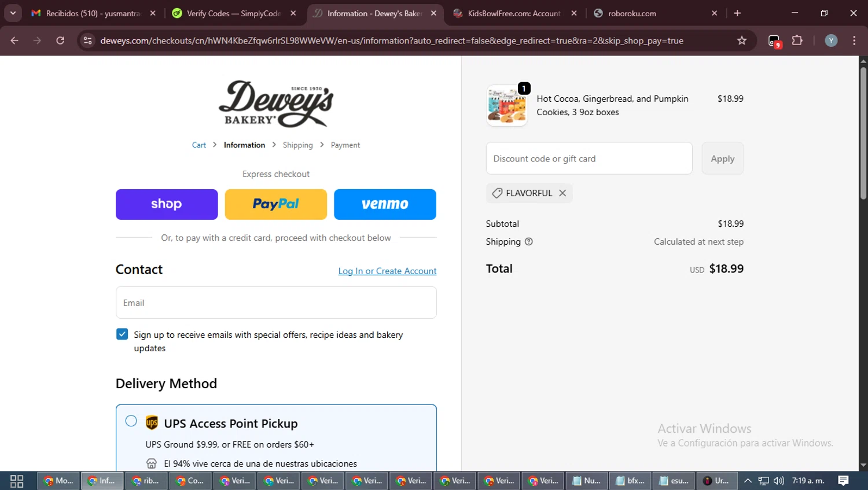Image resolution: width=868 pixels, height=490 pixels.
Task: Click the Email input field
Action: 276,303
